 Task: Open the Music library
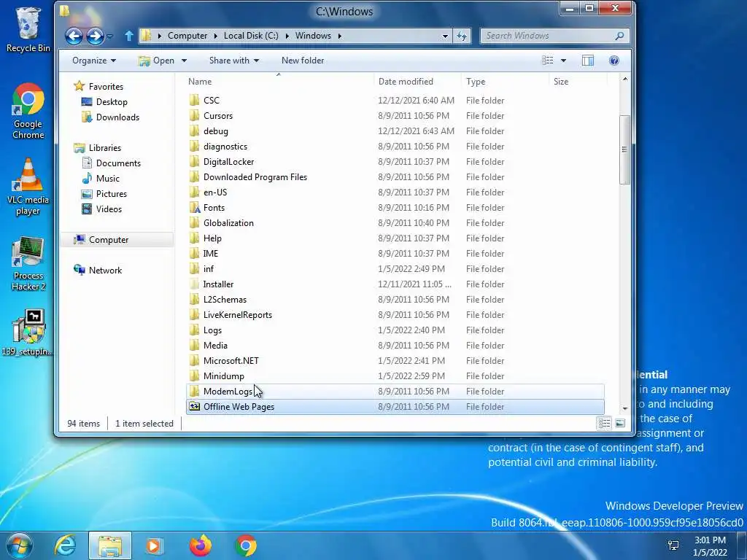coord(108,179)
